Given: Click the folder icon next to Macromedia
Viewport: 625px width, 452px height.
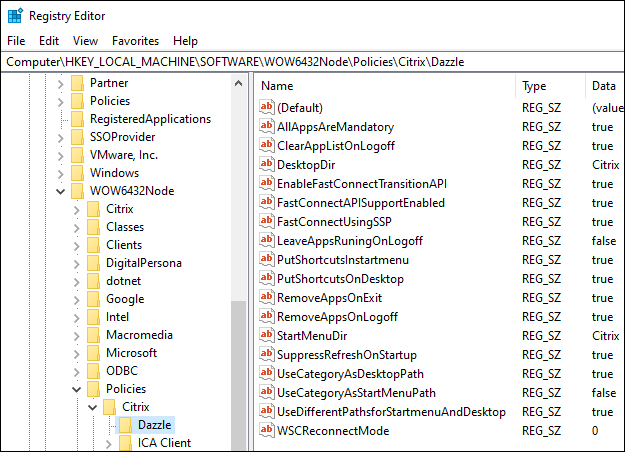Looking at the screenshot, I should (94, 335).
